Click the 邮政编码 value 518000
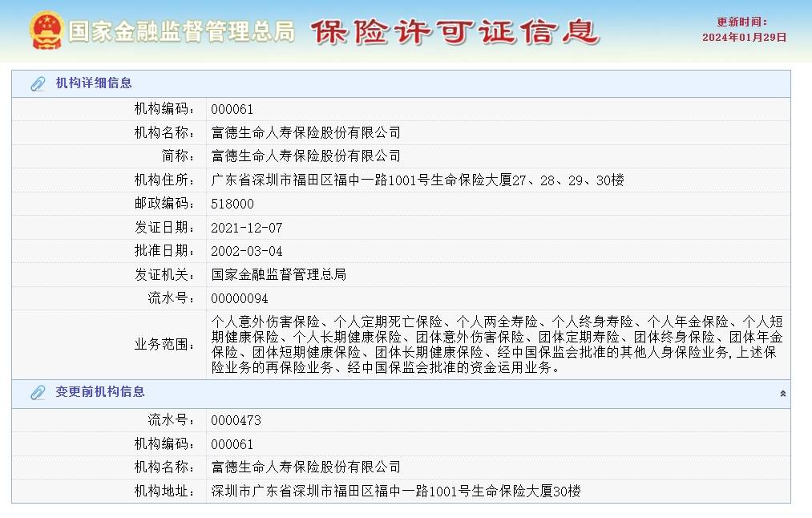This screenshot has height=518, width=812. (x=233, y=203)
